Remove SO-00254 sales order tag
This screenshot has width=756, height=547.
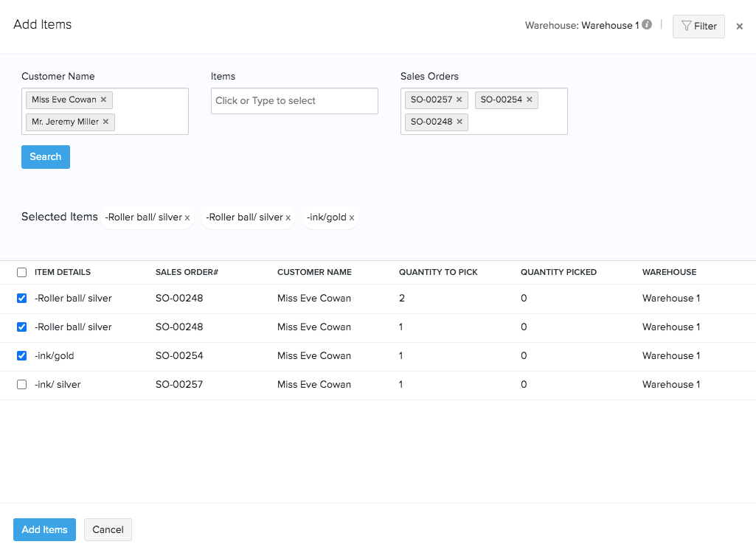(x=529, y=100)
